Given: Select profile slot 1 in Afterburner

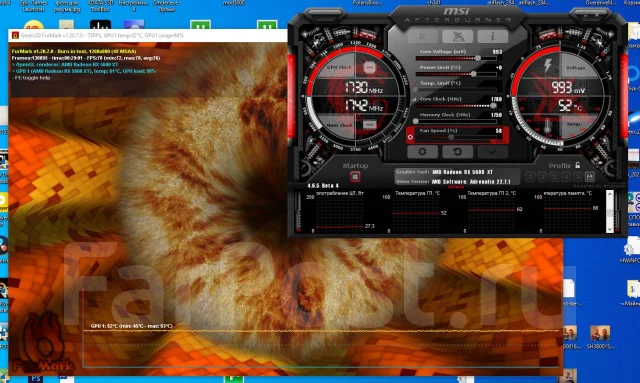Looking at the screenshot, I should [530, 177].
